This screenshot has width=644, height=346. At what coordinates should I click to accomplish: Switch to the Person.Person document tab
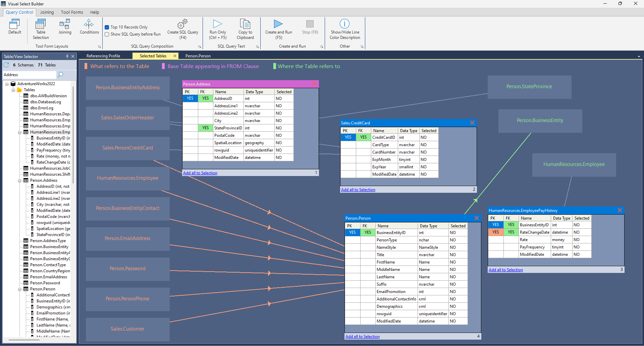(x=198, y=56)
